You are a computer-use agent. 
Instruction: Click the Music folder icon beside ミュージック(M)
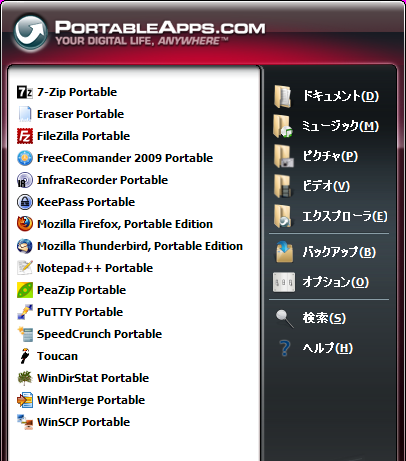283,126
